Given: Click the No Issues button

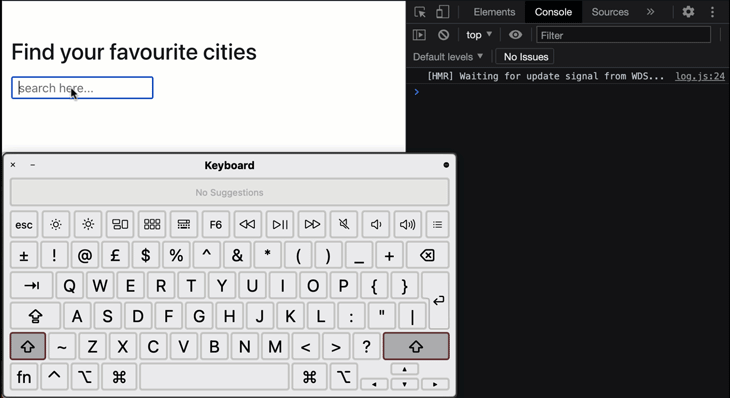Looking at the screenshot, I should [x=526, y=57].
